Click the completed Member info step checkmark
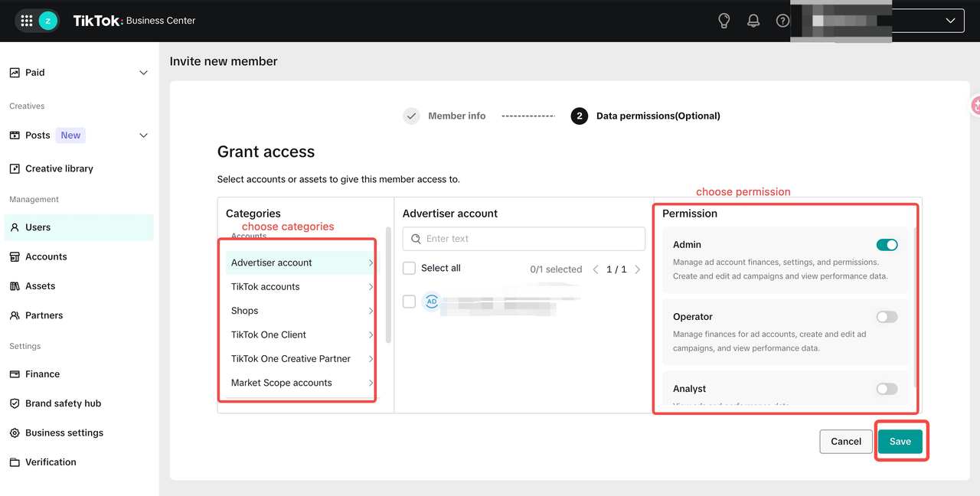980x496 pixels. tap(411, 116)
